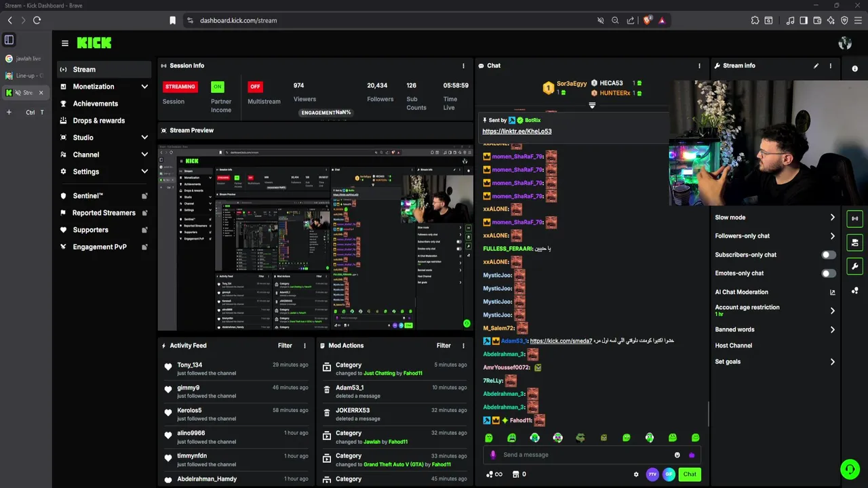
Task: Click Tony_134 in Activity Feed
Action: pyautogui.click(x=189, y=365)
